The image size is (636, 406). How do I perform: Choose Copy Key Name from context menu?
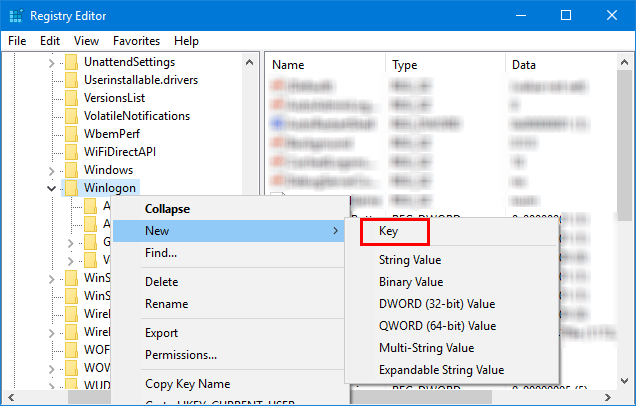point(187,384)
